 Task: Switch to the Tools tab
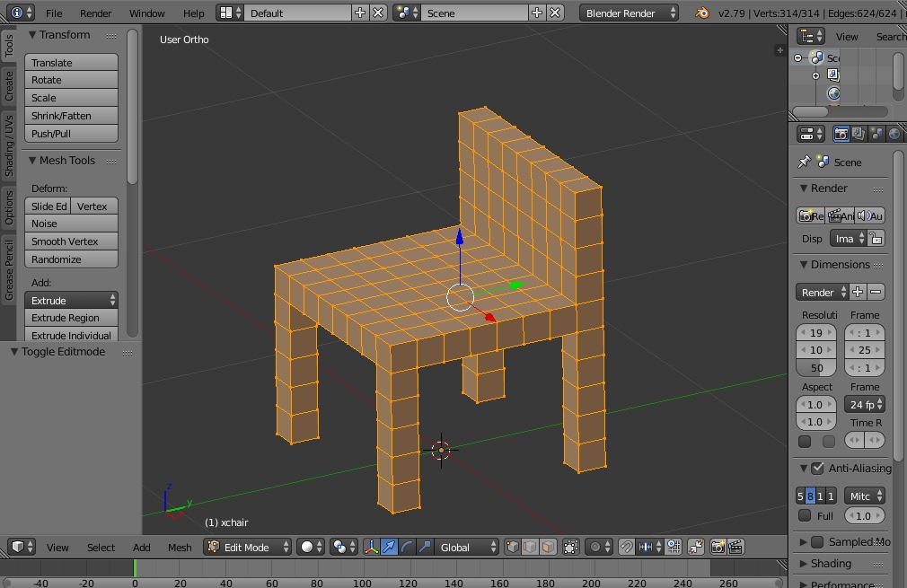(x=9, y=45)
